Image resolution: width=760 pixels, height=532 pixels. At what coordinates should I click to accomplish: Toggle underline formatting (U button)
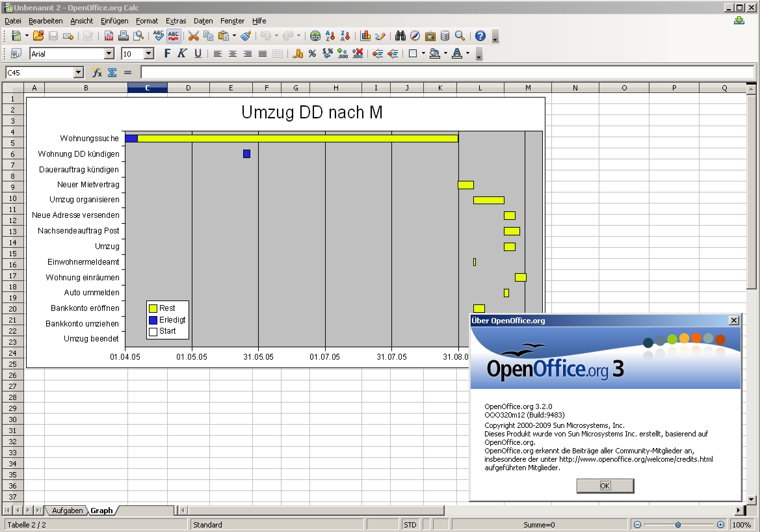(198, 54)
